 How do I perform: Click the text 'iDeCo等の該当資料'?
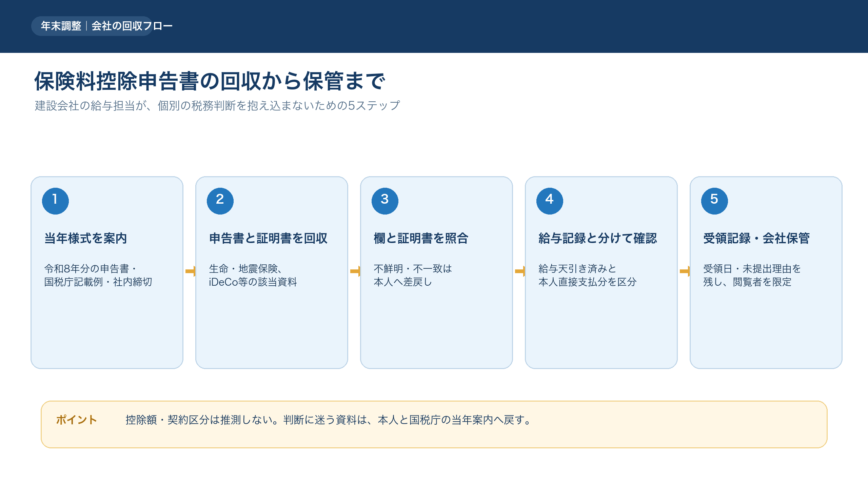[253, 282]
